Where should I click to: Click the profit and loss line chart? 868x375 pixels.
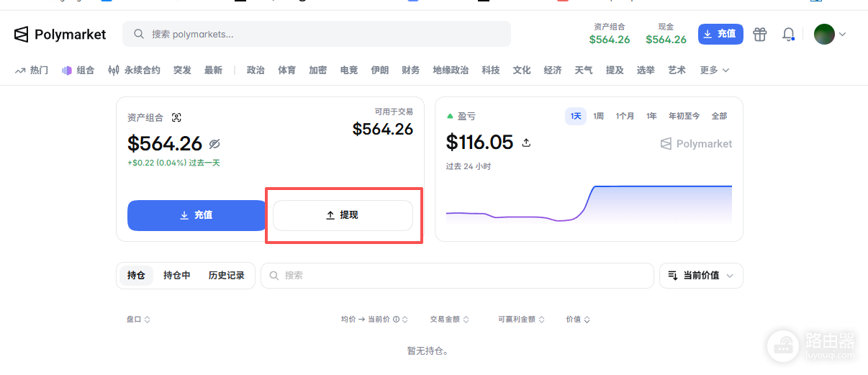tap(589, 204)
